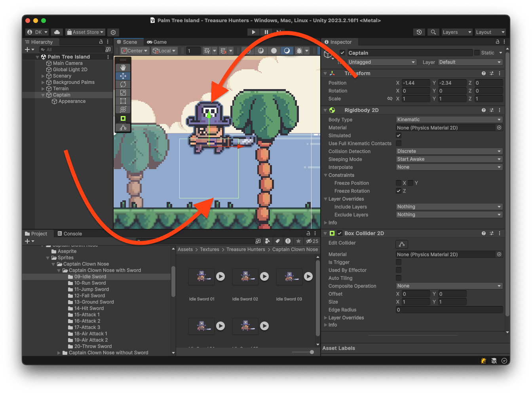Screen dimensions: 532x394
Task: Open the cloud services icon
Action: (x=57, y=32)
